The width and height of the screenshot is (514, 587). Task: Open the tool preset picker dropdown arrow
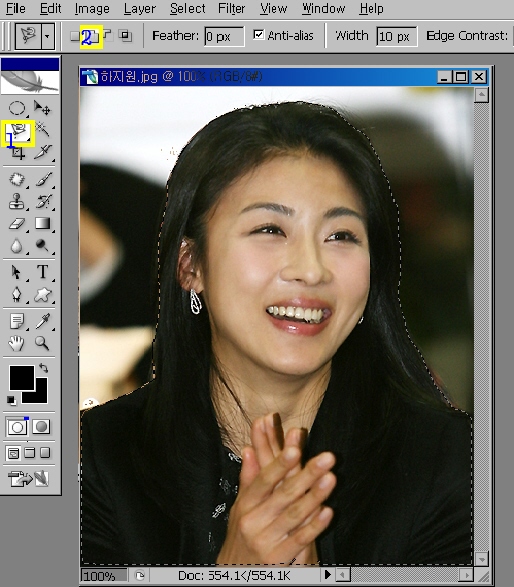tap(47, 36)
